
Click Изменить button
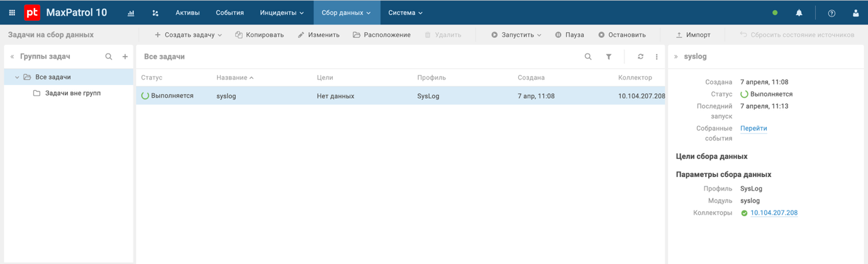click(318, 35)
